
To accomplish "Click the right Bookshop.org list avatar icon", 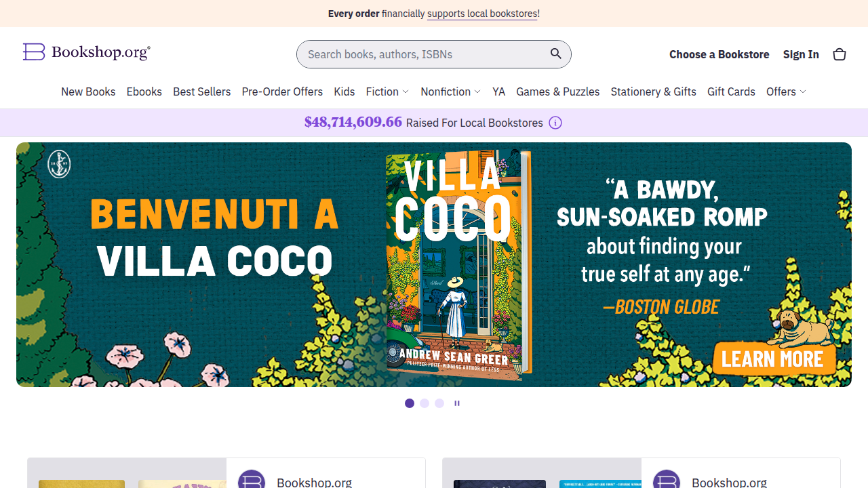I will (x=667, y=479).
